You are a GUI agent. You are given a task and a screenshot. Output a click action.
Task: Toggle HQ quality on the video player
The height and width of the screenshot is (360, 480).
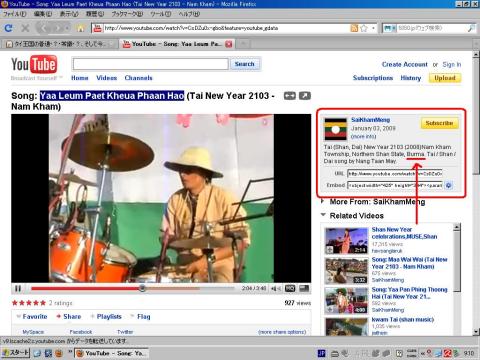(290, 289)
